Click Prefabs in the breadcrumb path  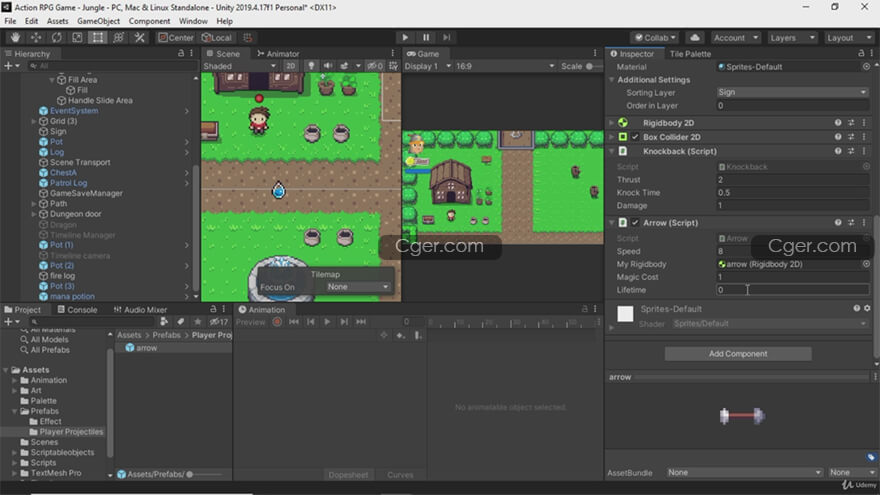pos(167,335)
